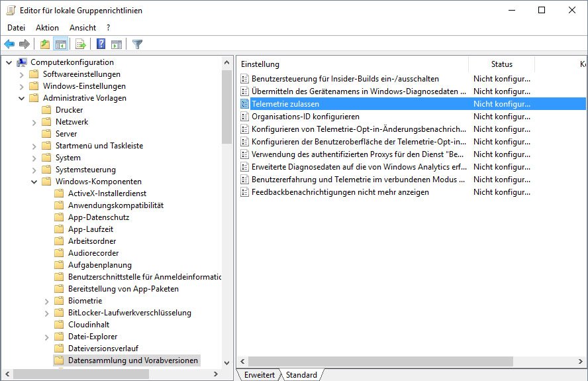588x381 pixels.
Task: Click settings list horizontal scroll right arrow
Action: coord(581,362)
